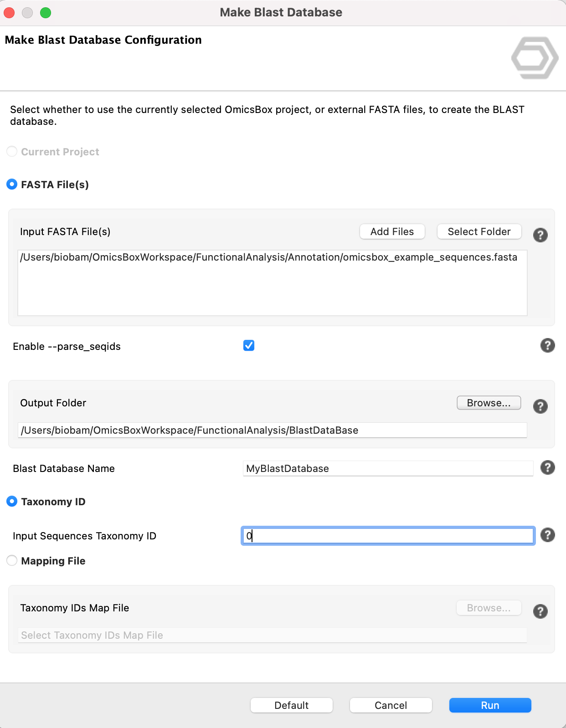Select the FASTA File(s) radio button
The image size is (566, 728).
(x=12, y=185)
